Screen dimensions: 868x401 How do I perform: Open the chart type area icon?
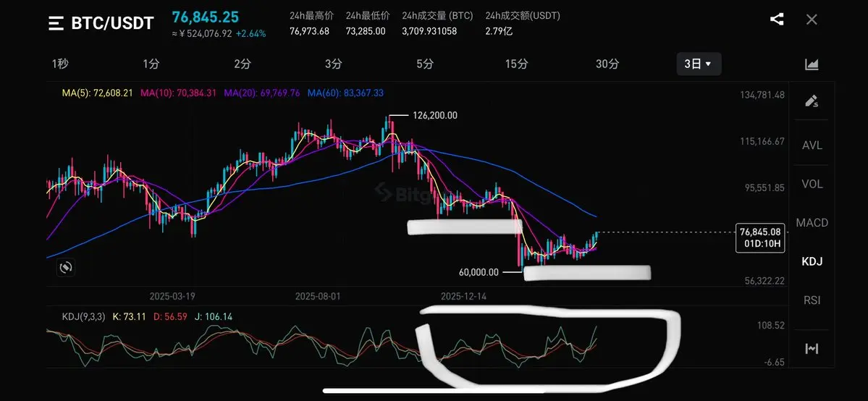812,64
